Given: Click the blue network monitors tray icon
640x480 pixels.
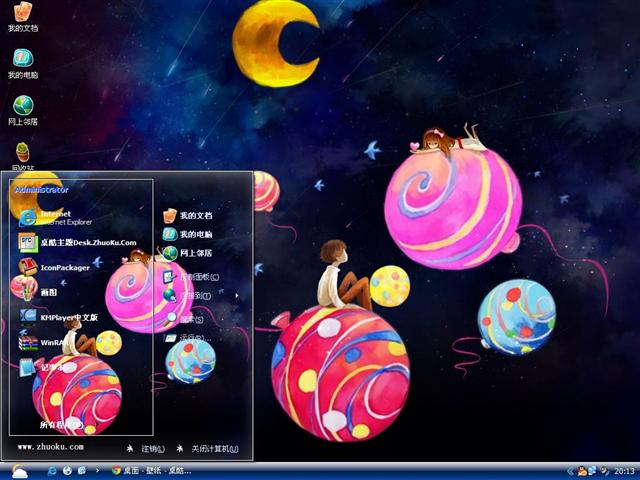Looking at the screenshot, I should coord(592,471).
